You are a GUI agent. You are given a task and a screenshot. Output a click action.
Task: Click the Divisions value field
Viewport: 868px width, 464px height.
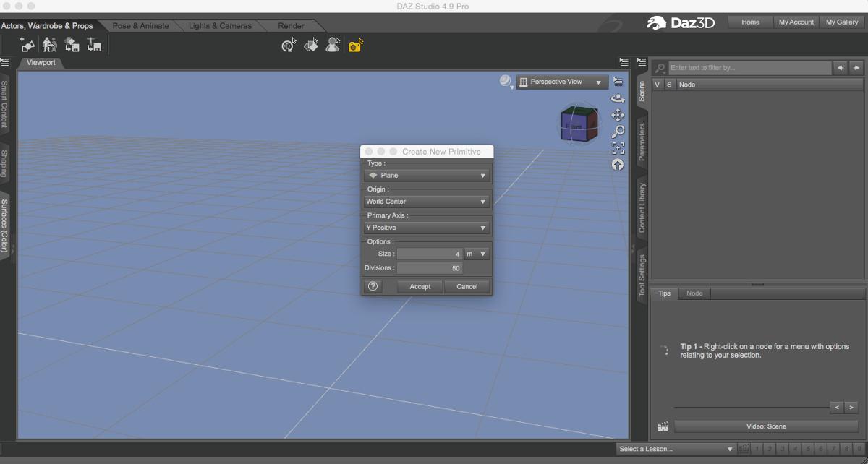pyautogui.click(x=429, y=268)
